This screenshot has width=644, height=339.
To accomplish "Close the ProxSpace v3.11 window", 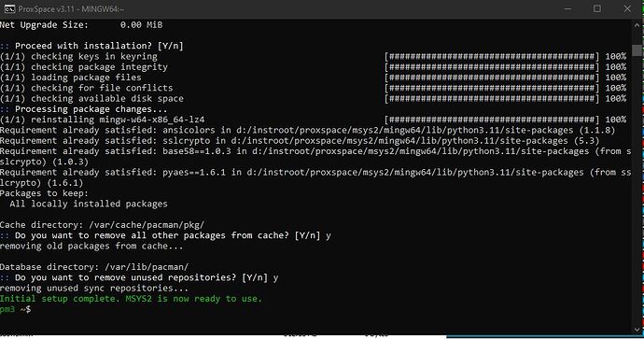I will [627, 8].
